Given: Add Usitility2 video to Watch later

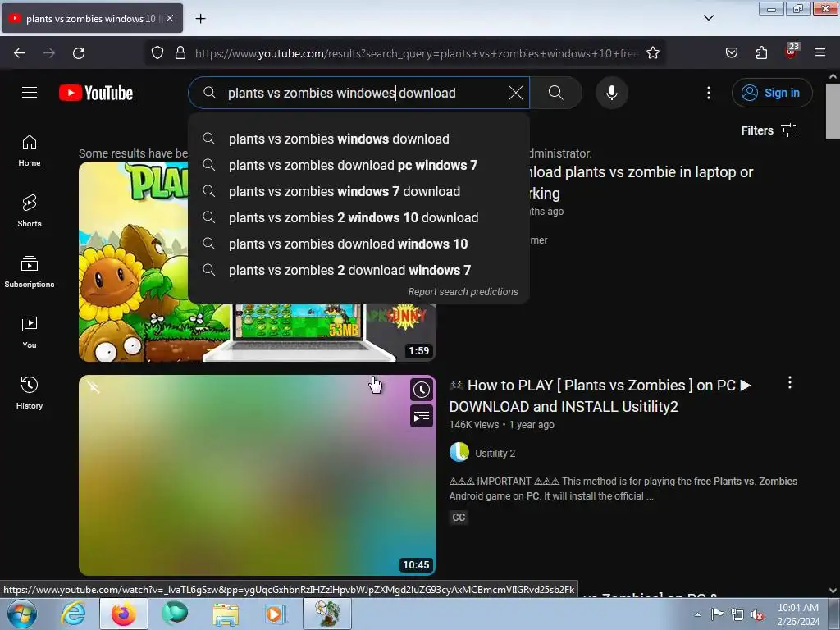Looking at the screenshot, I should 422,390.
